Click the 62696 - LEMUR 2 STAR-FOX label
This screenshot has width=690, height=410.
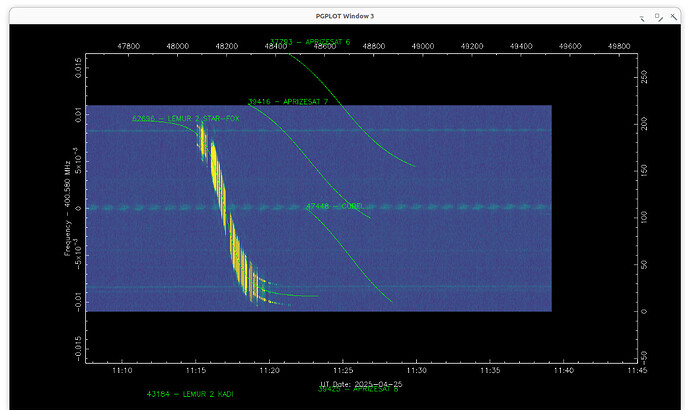point(186,118)
